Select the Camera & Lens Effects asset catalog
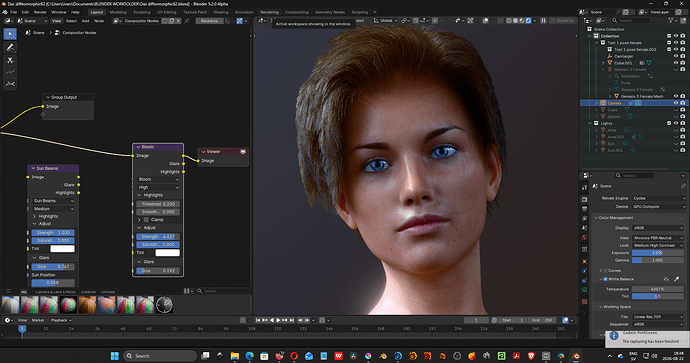 (55, 292)
